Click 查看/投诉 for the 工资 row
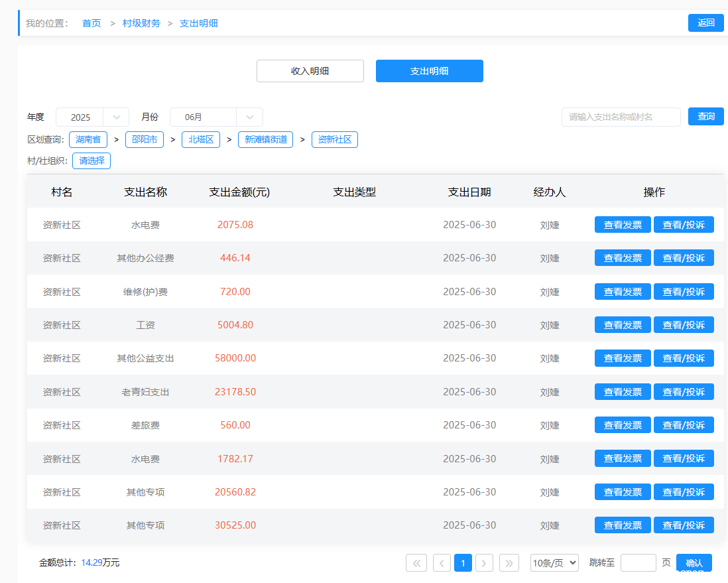Image resolution: width=728 pixels, height=583 pixels. (x=683, y=325)
